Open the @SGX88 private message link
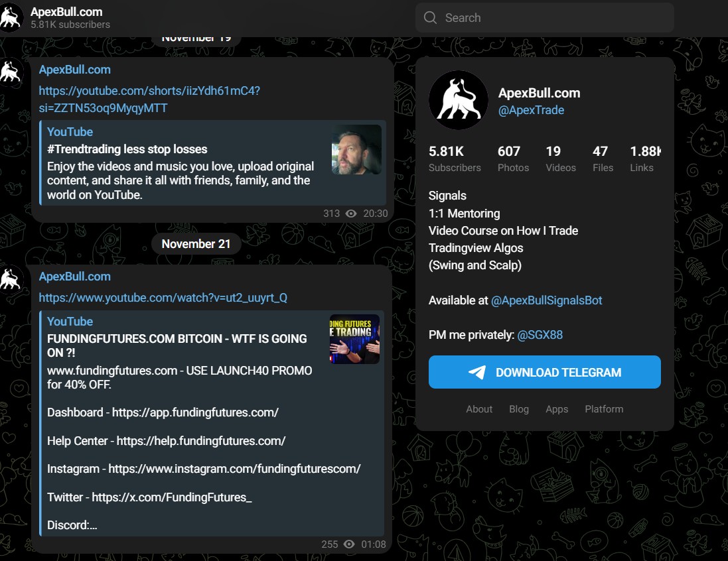 (x=540, y=335)
